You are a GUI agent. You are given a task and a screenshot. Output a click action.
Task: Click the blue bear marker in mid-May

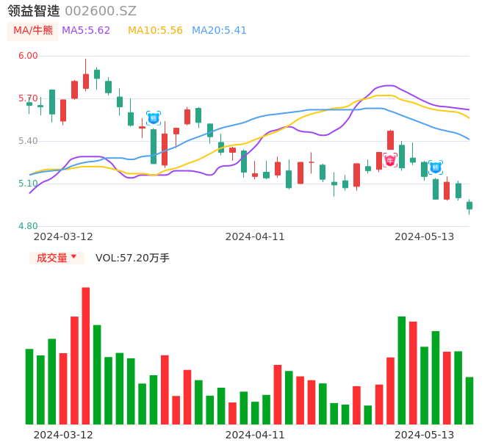(436, 167)
